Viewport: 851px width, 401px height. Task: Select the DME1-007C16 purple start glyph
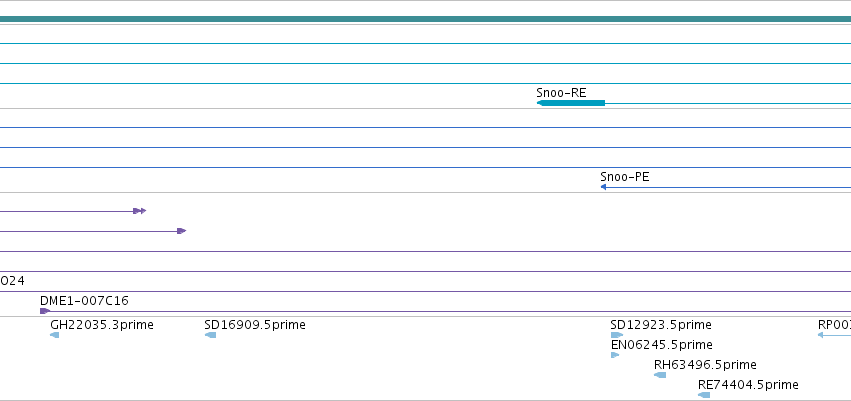(x=45, y=311)
